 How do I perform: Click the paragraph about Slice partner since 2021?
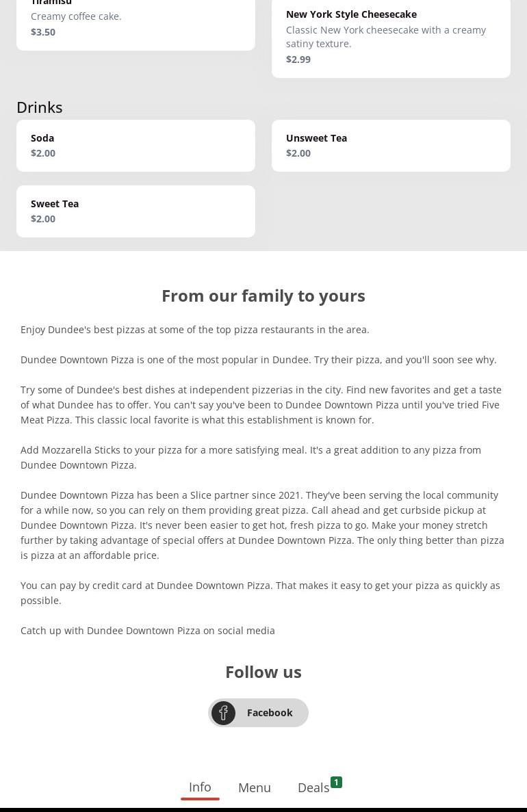coord(262,525)
